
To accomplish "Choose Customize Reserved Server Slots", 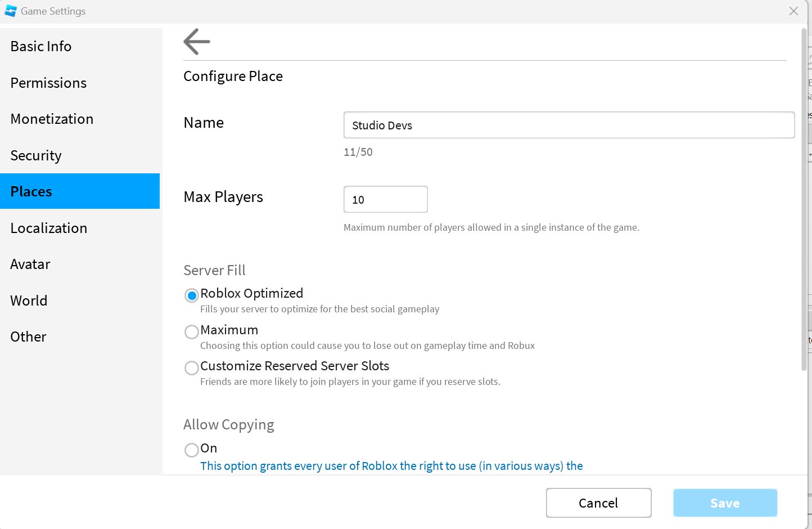I will click(192, 368).
